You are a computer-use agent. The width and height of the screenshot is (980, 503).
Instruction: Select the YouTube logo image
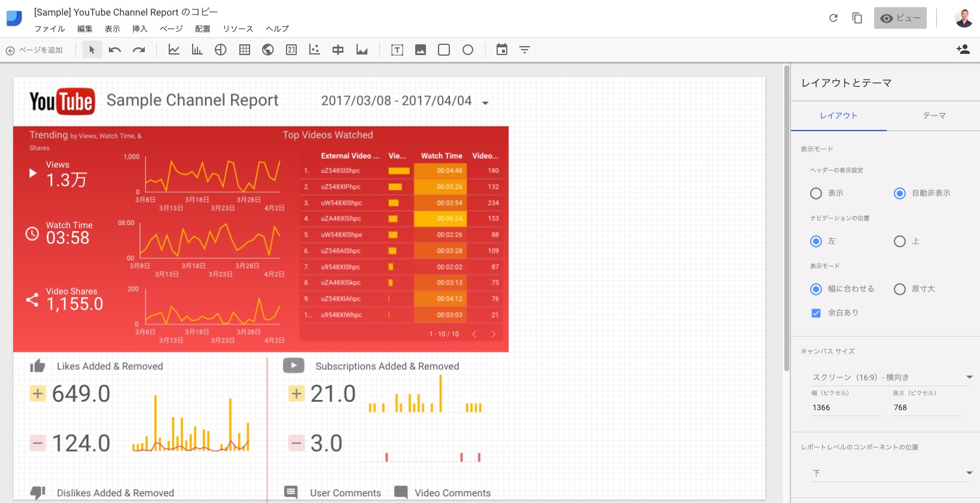62,101
